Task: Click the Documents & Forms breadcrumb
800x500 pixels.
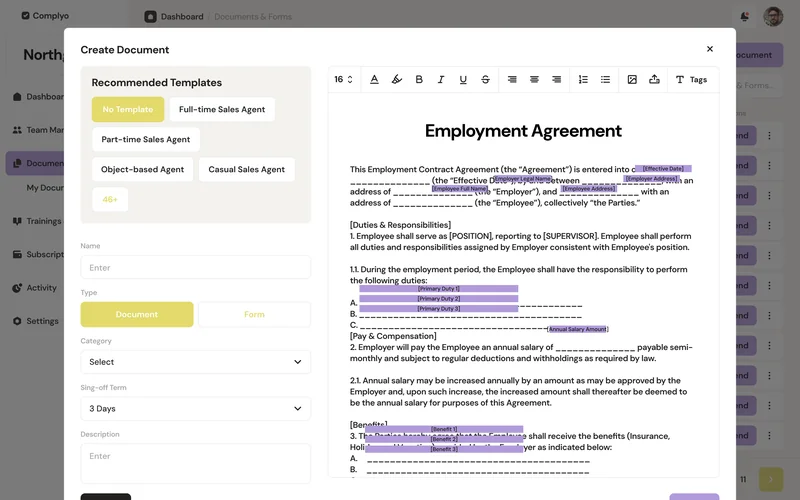Action: tap(253, 17)
